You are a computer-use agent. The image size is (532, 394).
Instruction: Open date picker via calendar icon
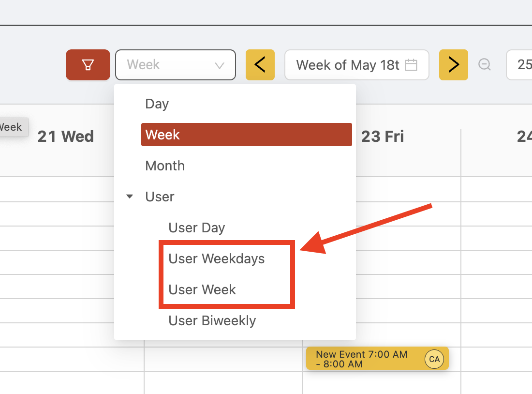[411, 65]
